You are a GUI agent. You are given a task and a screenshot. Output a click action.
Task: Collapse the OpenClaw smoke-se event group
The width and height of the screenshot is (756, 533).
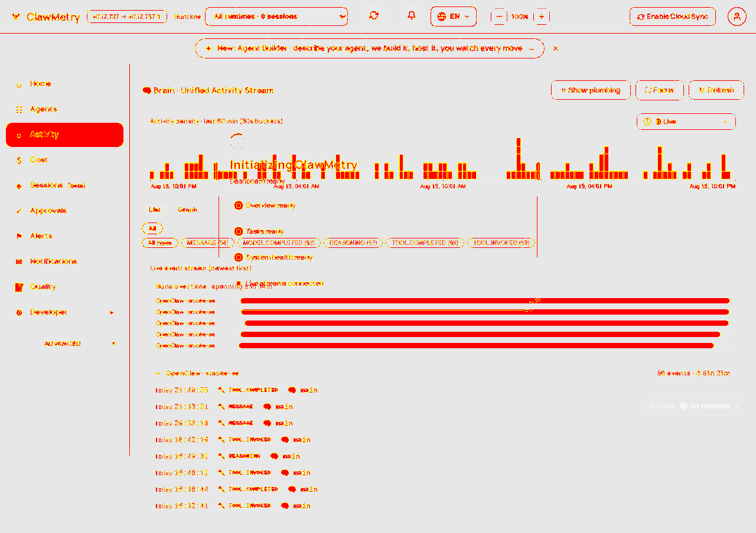coord(158,374)
